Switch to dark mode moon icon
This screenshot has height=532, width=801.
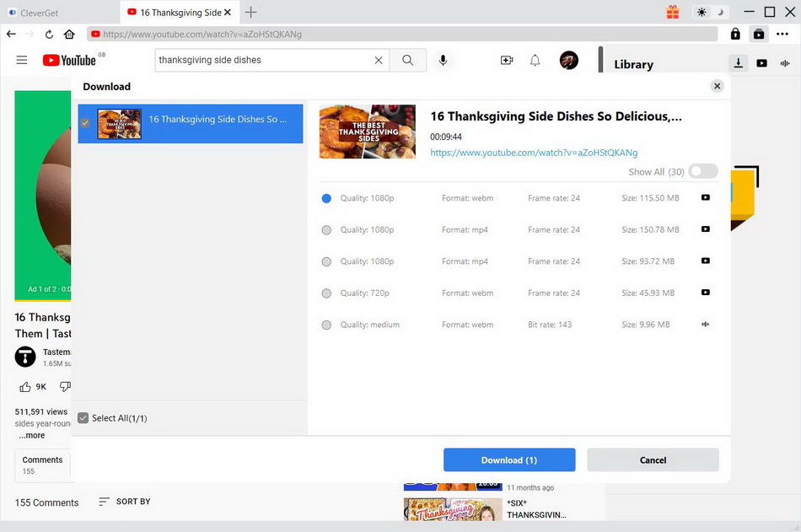(720, 13)
